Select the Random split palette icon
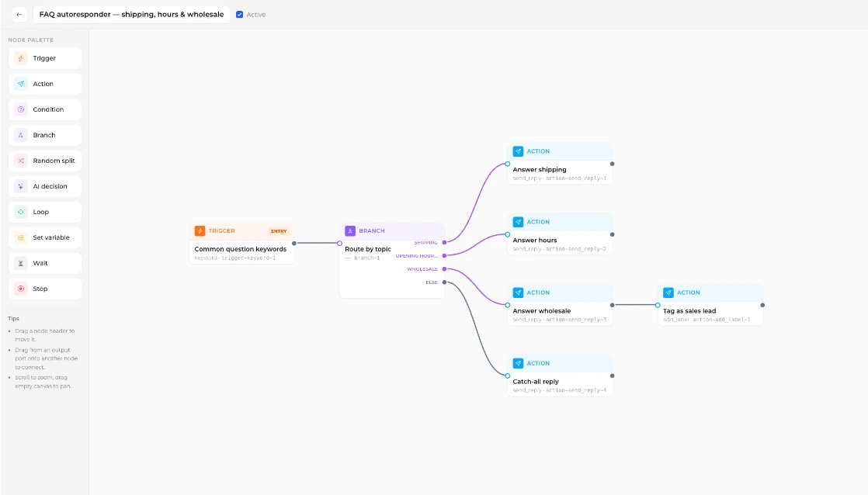 pos(20,161)
